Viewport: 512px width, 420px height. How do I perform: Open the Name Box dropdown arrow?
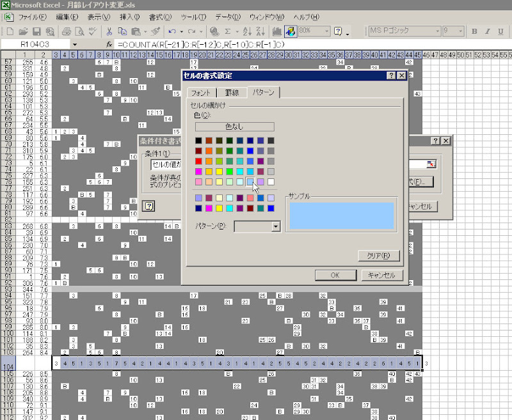click(75, 44)
